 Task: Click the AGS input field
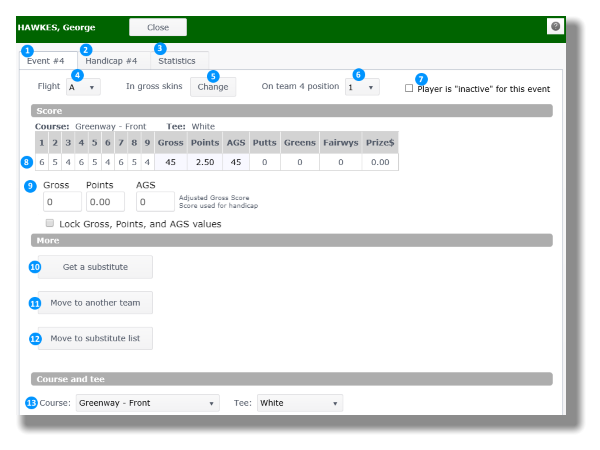tap(155, 202)
